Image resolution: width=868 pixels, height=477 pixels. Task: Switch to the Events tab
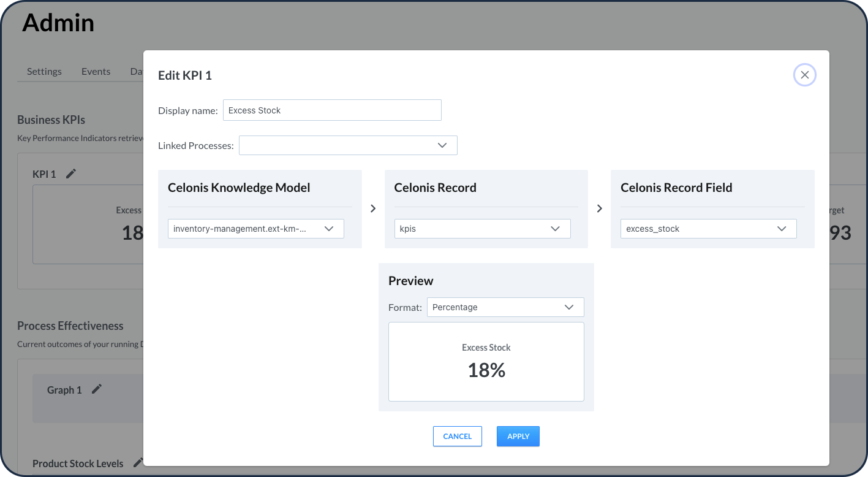pos(96,71)
